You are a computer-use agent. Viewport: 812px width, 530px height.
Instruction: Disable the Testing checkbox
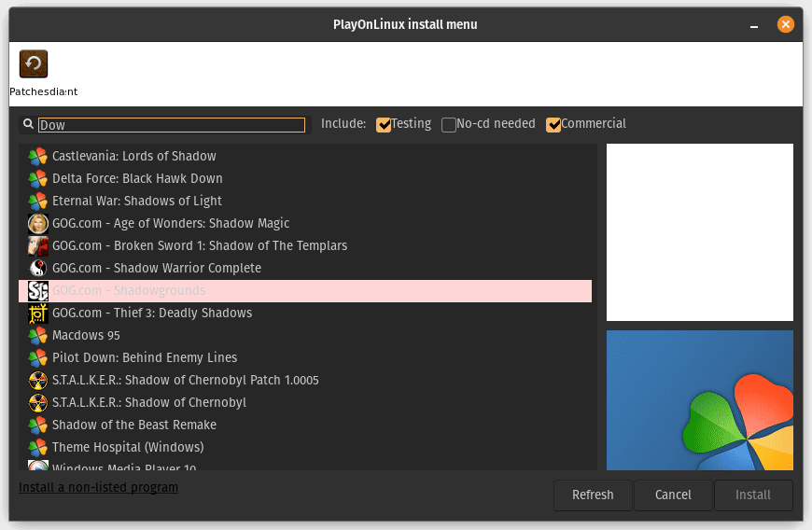(384, 124)
